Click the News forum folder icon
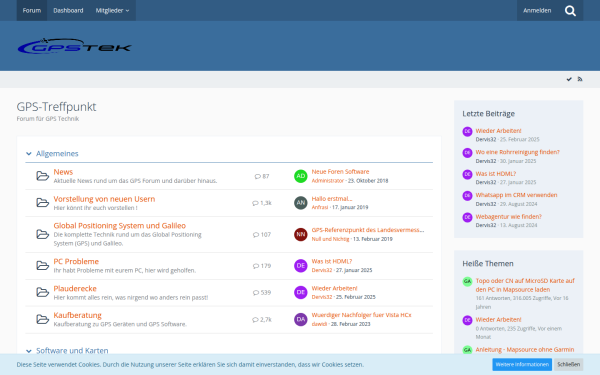600x375 pixels. tap(42, 176)
